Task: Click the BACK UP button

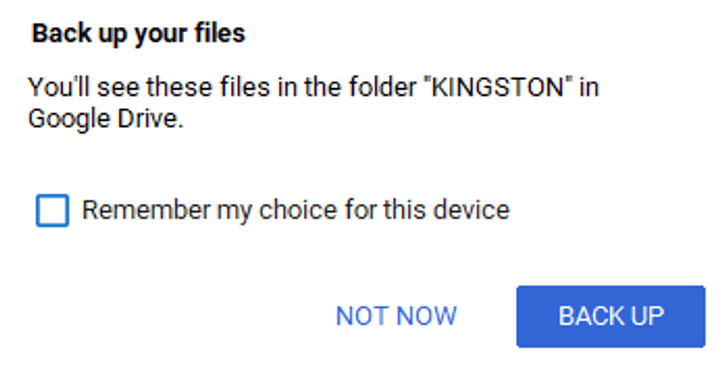Action: pyautogui.click(x=611, y=316)
